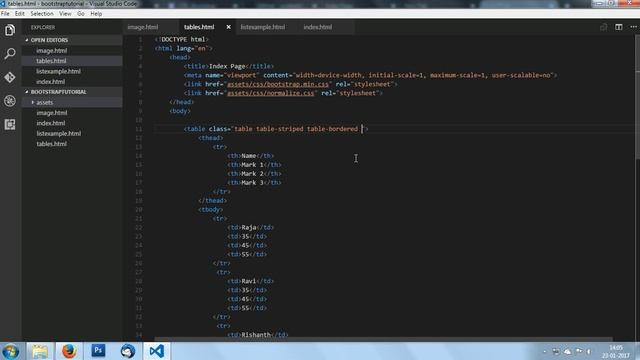Place cursor on the Raja table cell
The image size is (640, 360).
(249, 227)
